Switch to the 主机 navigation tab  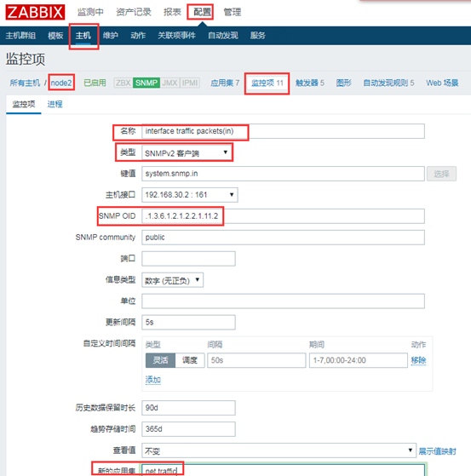(83, 36)
